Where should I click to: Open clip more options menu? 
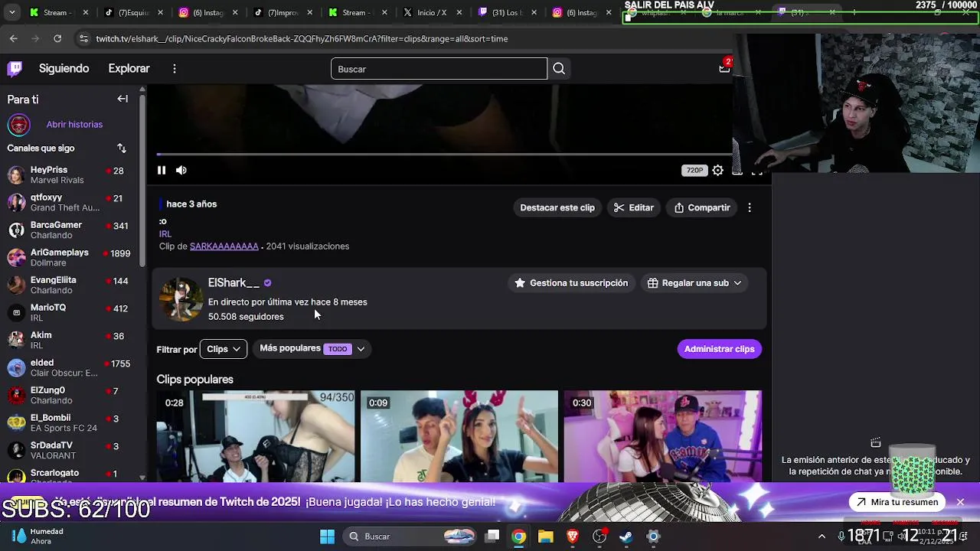[x=750, y=207]
